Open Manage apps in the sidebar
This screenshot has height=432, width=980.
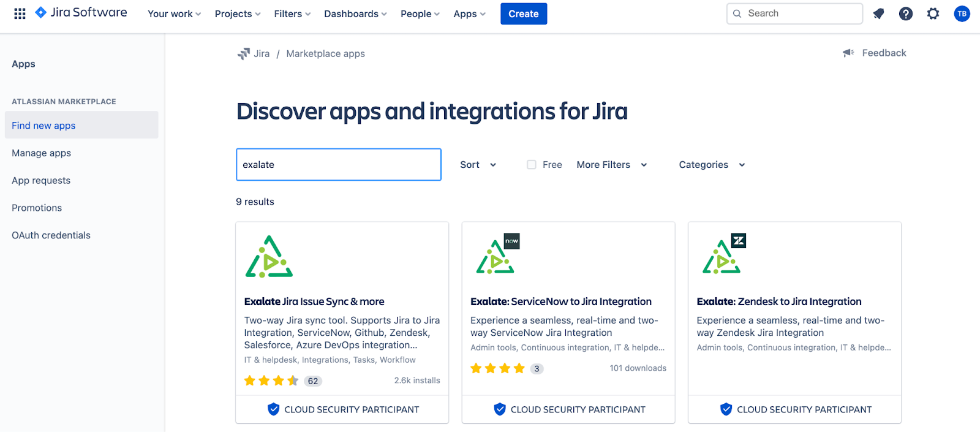click(42, 153)
